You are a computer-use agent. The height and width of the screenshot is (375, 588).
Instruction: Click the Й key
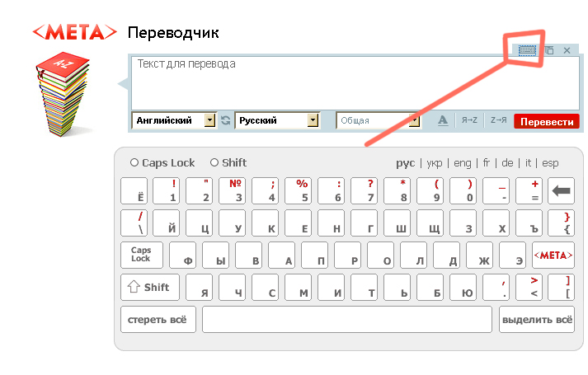(x=166, y=223)
